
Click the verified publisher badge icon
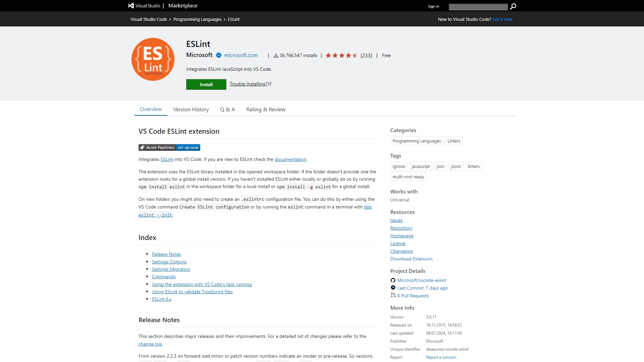[219, 55]
